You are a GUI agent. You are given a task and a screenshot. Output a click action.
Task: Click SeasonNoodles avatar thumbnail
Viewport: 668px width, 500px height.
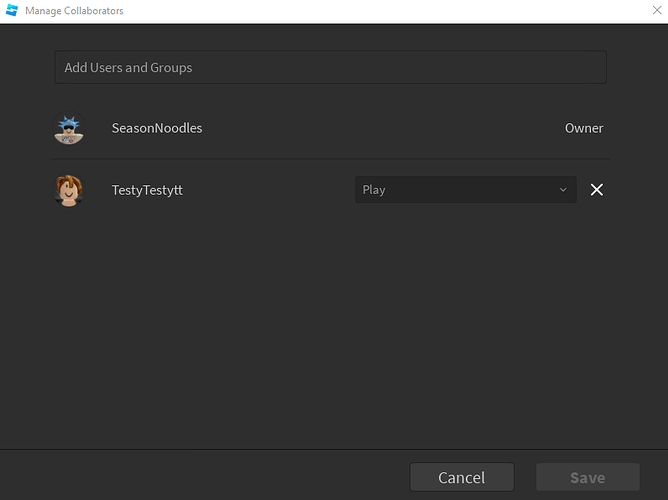pyautogui.click(x=69, y=128)
